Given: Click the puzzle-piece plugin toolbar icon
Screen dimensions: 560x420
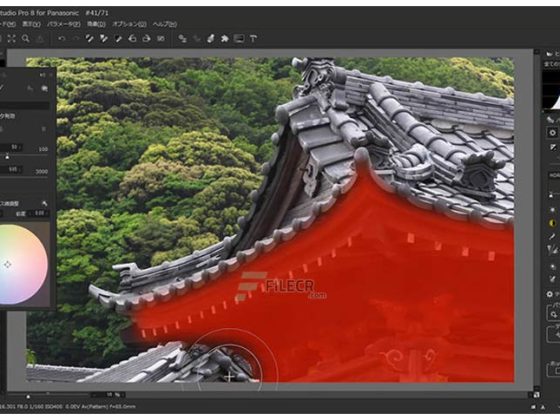Looking at the screenshot, I should click(225, 39).
